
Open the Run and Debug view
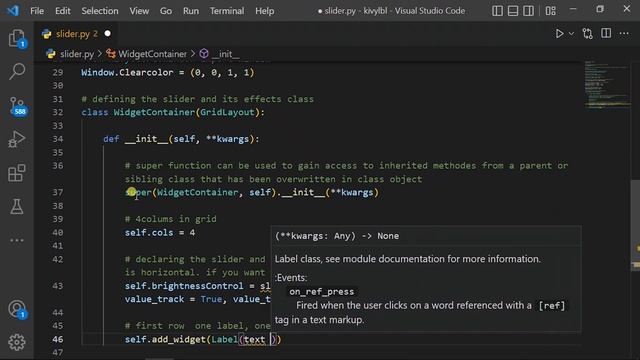[x=17, y=139]
